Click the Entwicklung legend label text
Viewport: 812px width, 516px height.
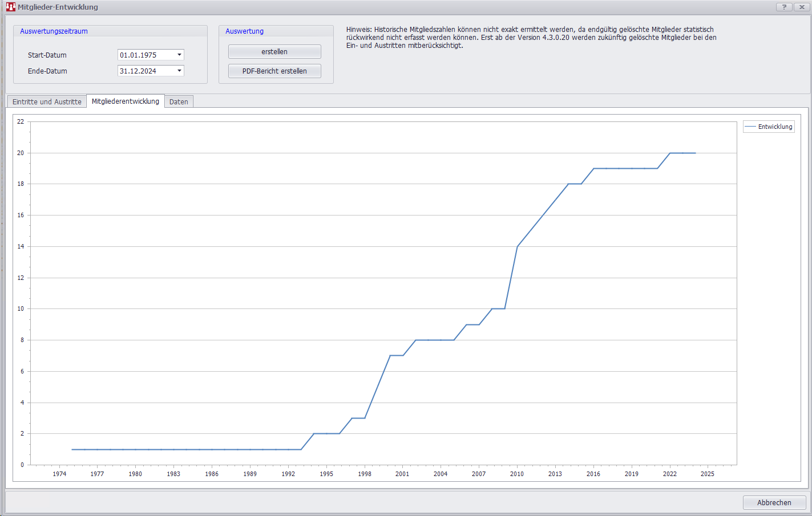point(775,127)
